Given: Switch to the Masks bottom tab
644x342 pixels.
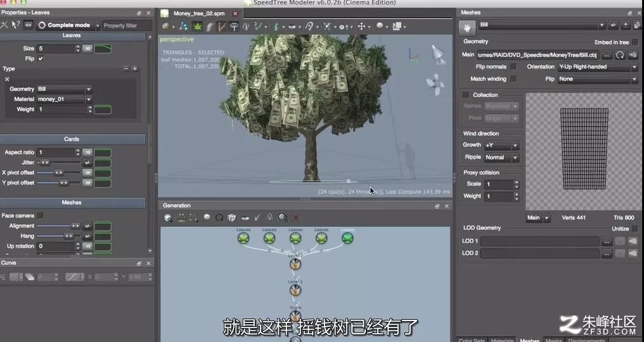Looking at the screenshot, I should tap(553, 339).
